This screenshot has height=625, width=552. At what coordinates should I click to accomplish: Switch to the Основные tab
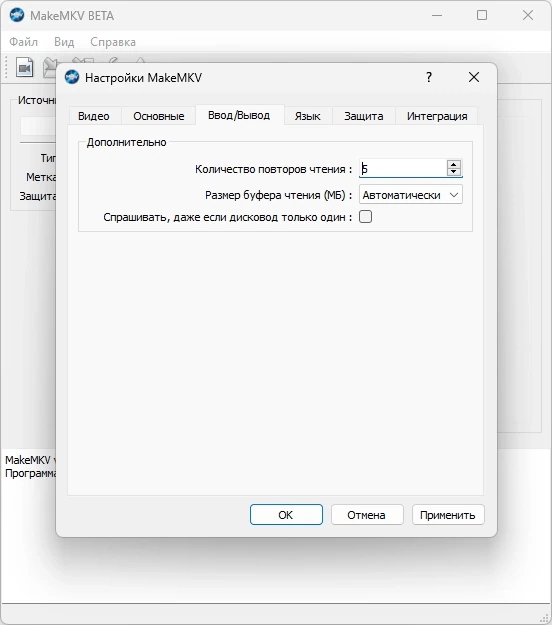[x=159, y=116]
